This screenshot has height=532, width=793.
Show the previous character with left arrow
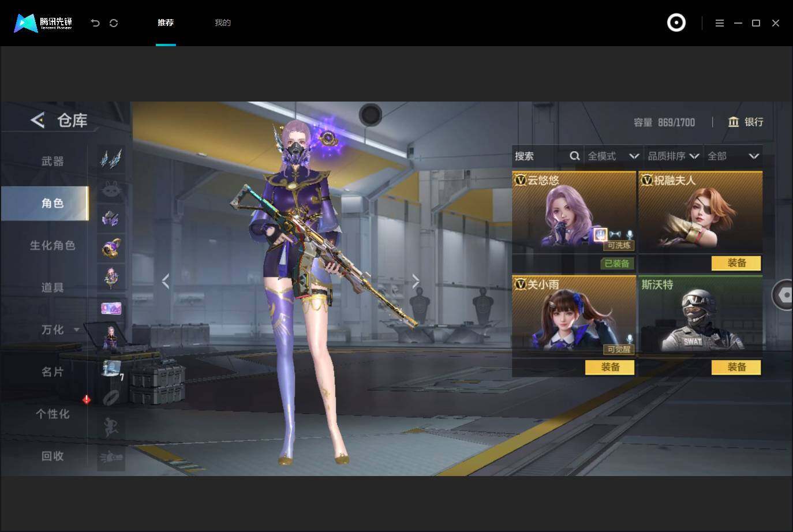[x=166, y=282]
